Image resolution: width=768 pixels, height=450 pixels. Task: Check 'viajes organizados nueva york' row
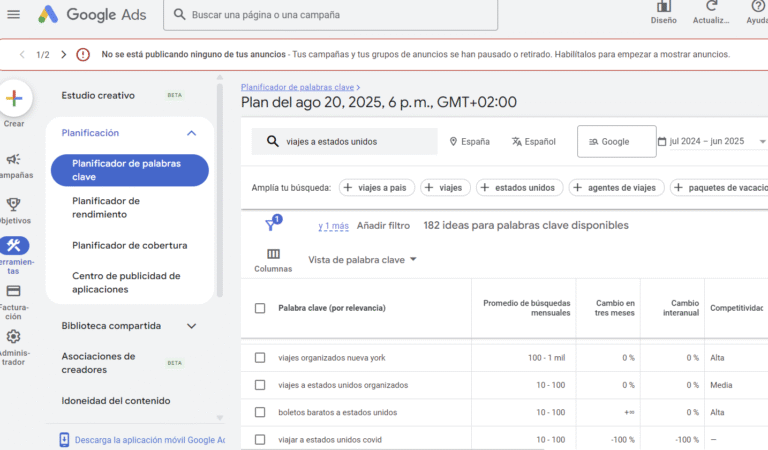260,357
